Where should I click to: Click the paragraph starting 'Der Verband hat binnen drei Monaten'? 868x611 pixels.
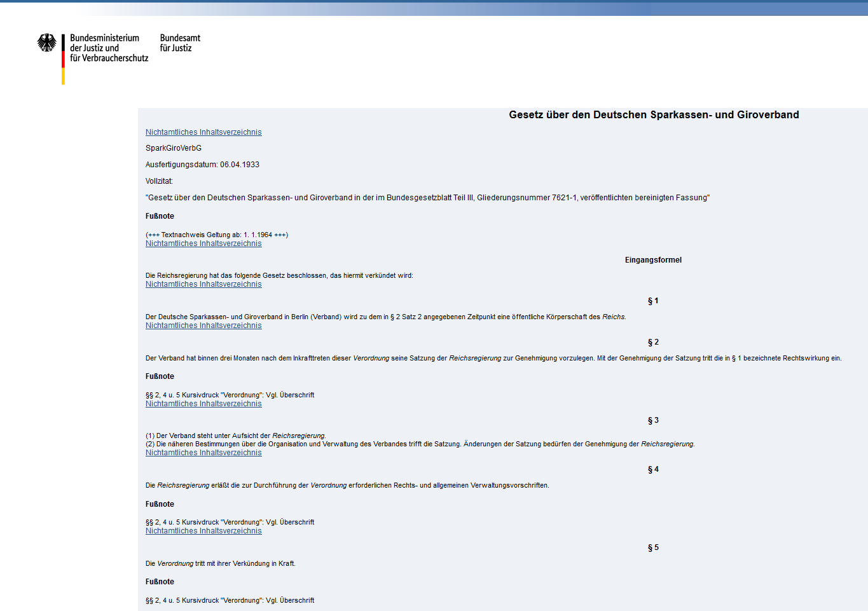(493, 358)
